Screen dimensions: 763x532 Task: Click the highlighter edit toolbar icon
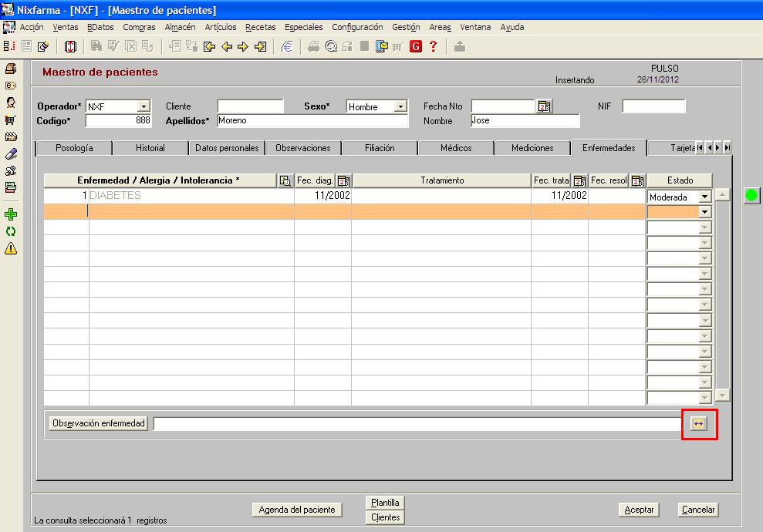(43, 47)
